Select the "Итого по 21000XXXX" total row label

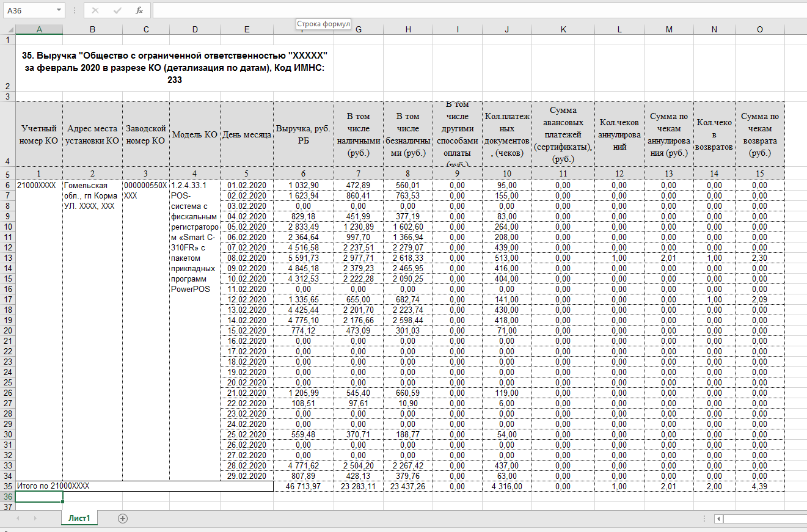pos(144,486)
